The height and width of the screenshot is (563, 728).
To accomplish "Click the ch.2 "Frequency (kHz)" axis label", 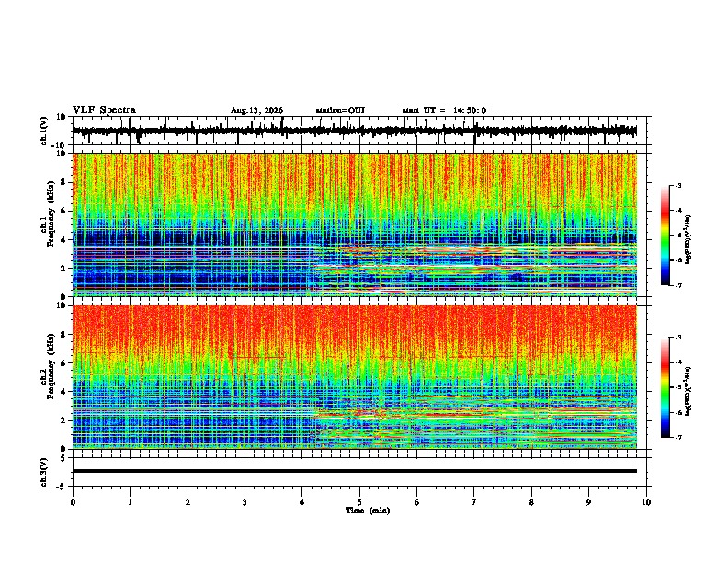I will [51, 366].
